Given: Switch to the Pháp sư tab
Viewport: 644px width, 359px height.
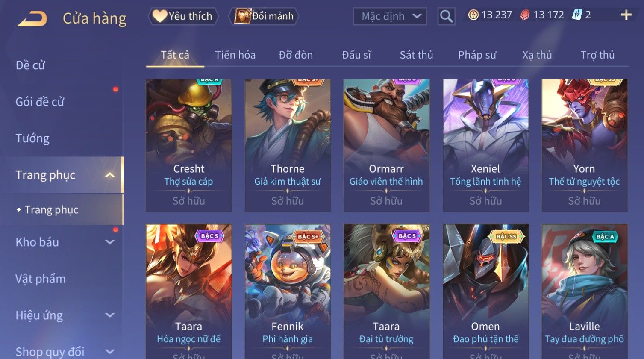Looking at the screenshot, I should 477,55.
